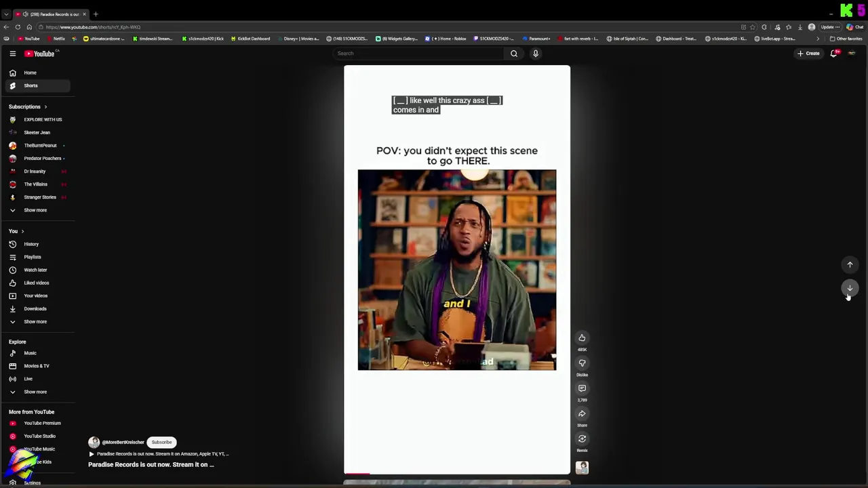The width and height of the screenshot is (868, 488).
Task: Open Your videos
Action: point(38,296)
